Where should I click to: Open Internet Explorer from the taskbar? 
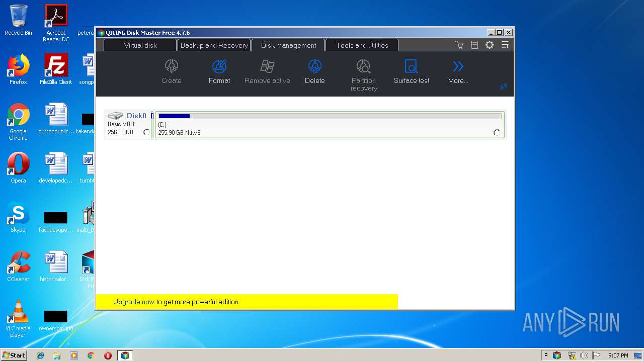coord(40,355)
